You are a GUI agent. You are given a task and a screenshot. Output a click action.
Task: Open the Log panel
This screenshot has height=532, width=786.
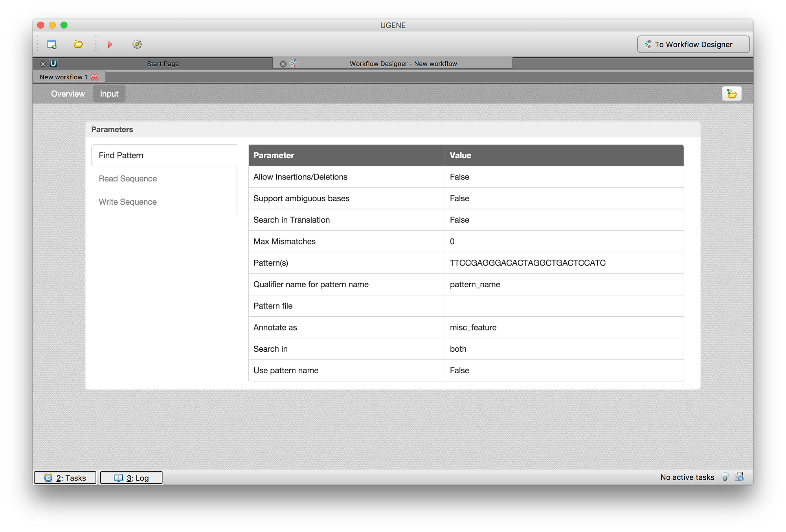point(131,478)
